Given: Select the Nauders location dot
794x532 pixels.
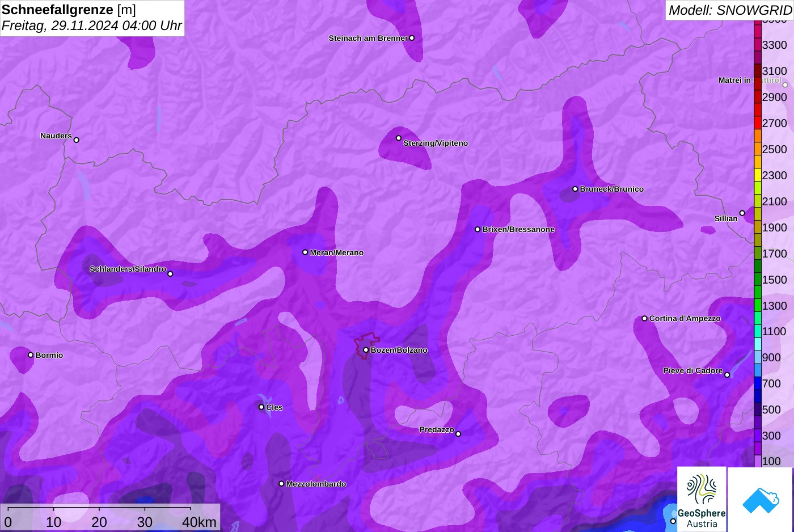Looking at the screenshot, I should [x=77, y=140].
